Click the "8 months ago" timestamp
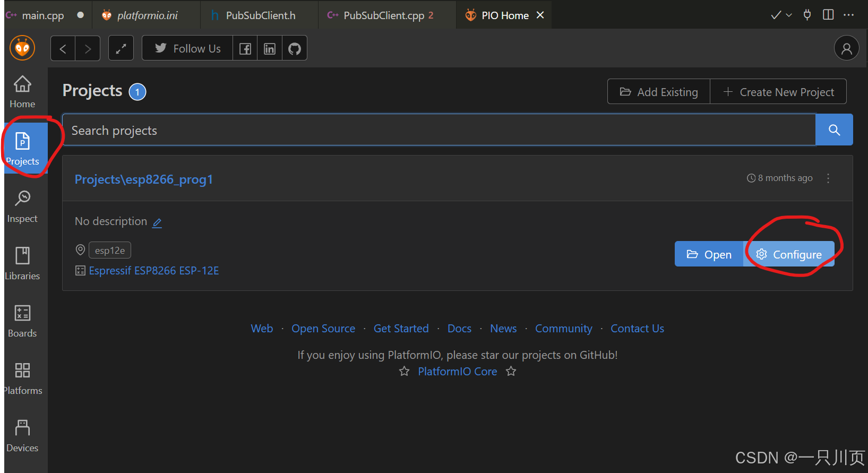The height and width of the screenshot is (473, 868). pyautogui.click(x=779, y=178)
